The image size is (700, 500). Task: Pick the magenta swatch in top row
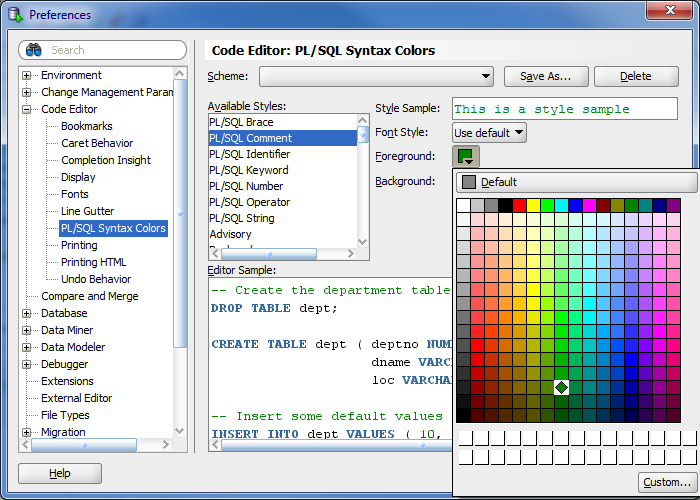[589, 205]
